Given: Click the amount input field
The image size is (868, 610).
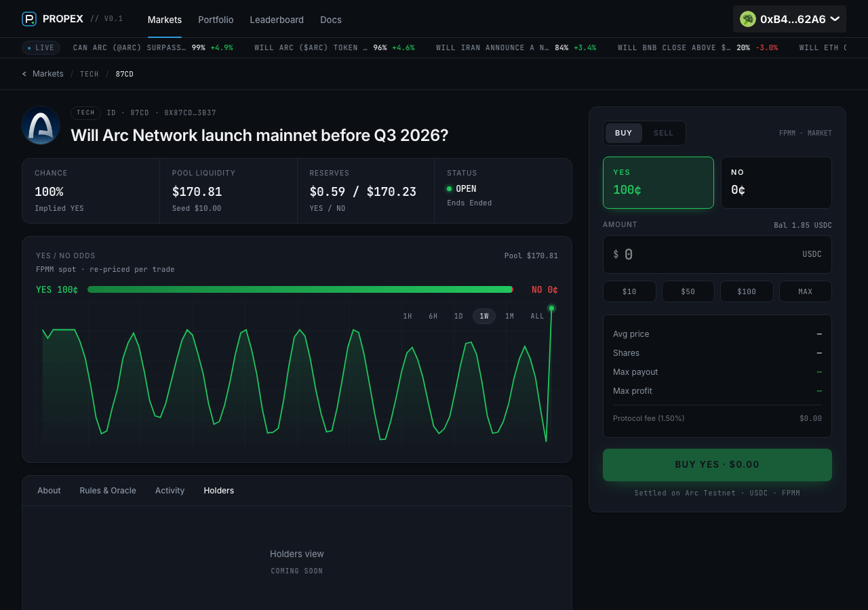Looking at the screenshot, I should pyautogui.click(x=717, y=254).
